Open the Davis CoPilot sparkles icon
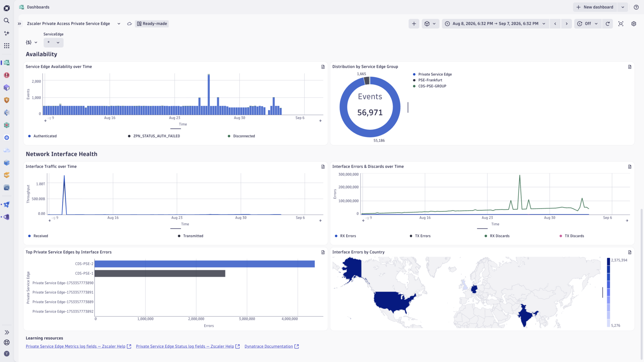Screen dimensions: 644x362 tap(6, 33)
